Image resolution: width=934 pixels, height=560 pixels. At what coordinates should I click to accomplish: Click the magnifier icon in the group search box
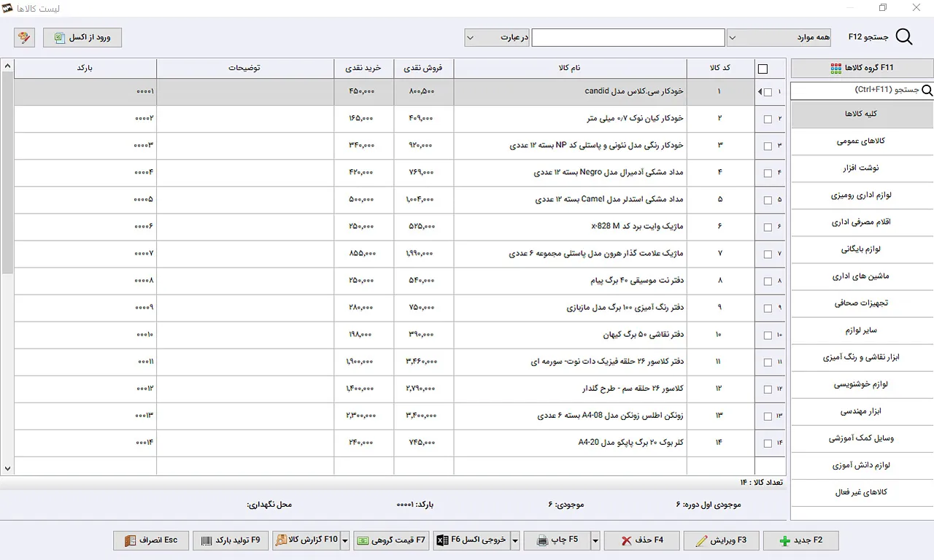click(x=927, y=90)
